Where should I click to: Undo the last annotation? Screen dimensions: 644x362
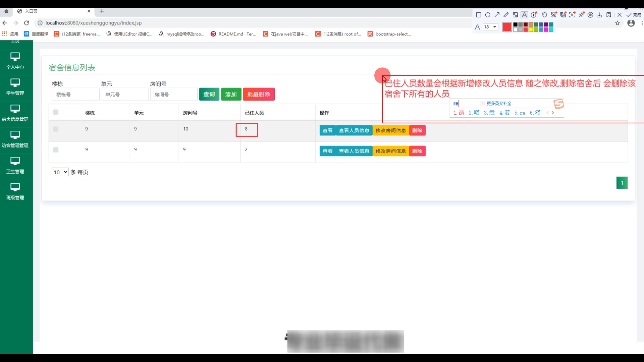click(x=544, y=15)
